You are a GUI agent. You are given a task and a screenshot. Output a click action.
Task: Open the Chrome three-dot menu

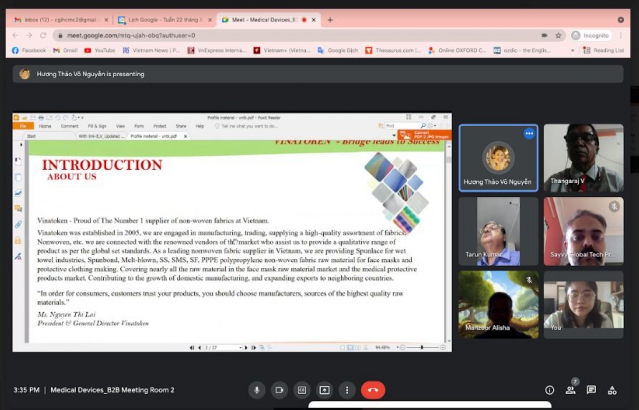click(621, 35)
